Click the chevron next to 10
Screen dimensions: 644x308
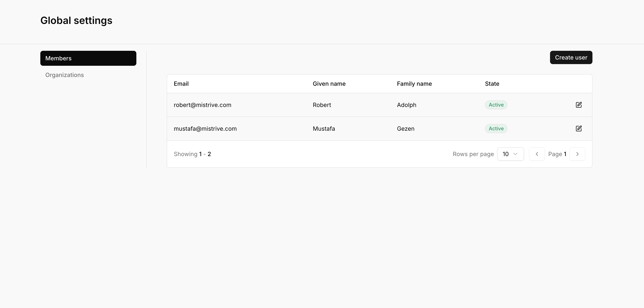point(516,154)
